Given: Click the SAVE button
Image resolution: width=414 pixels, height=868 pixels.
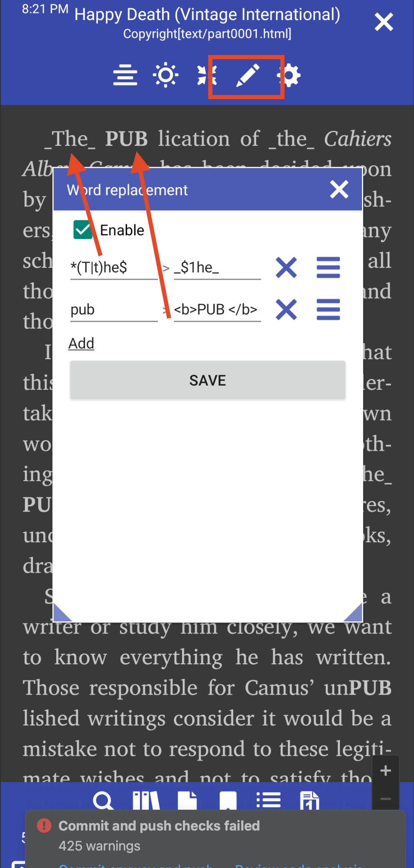Looking at the screenshot, I should click(207, 380).
